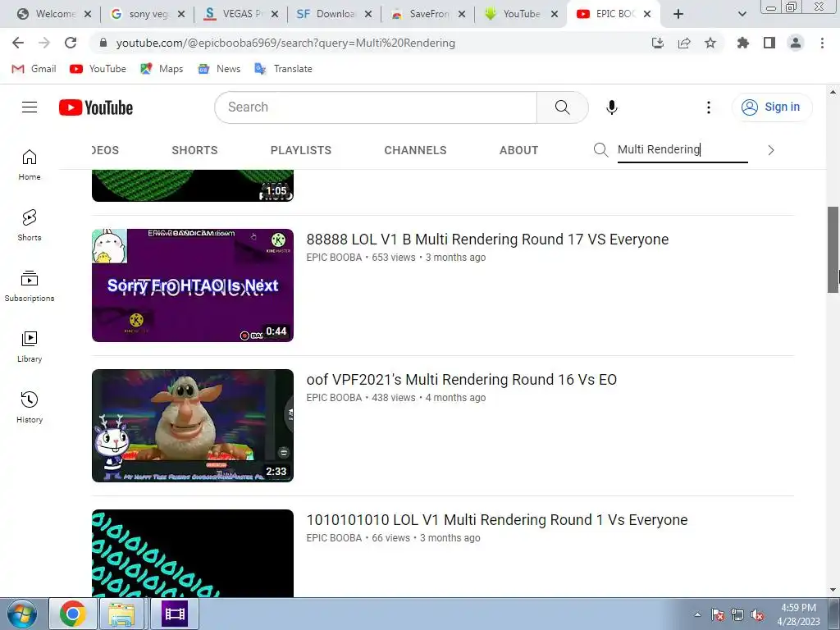Open the YouTube hamburger guide menu
Image resolution: width=840 pixels, height=630 pixels.
[30, 107]
